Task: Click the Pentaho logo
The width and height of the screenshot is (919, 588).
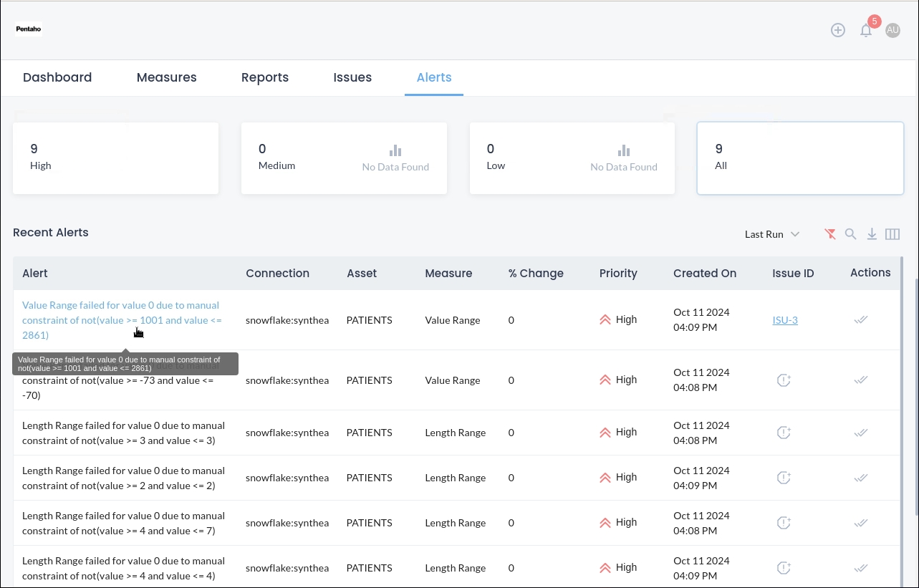Action: tap(29, 29)
